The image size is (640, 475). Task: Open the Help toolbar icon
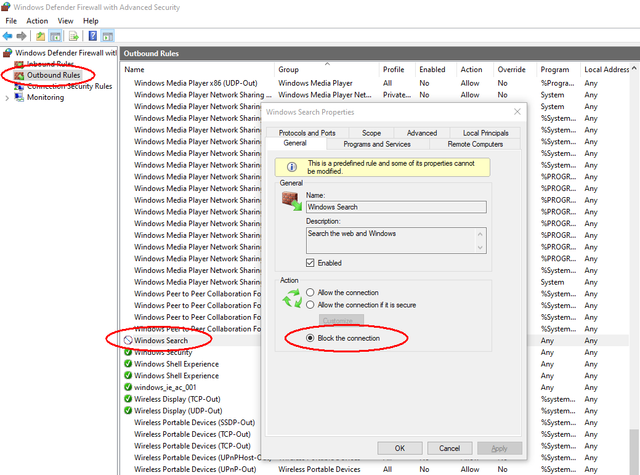click(93, 36)
